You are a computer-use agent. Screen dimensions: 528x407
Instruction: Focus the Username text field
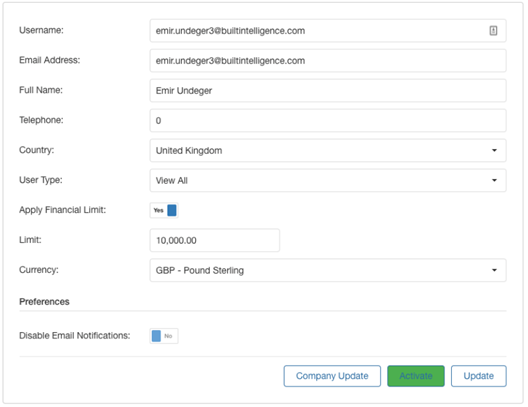328,31
